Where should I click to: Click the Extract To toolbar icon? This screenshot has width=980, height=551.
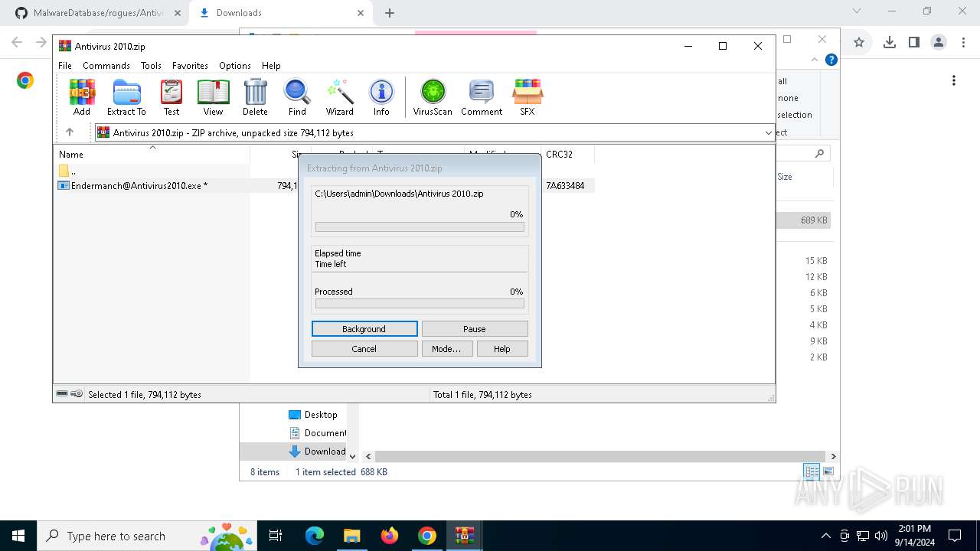click(126, 97)
